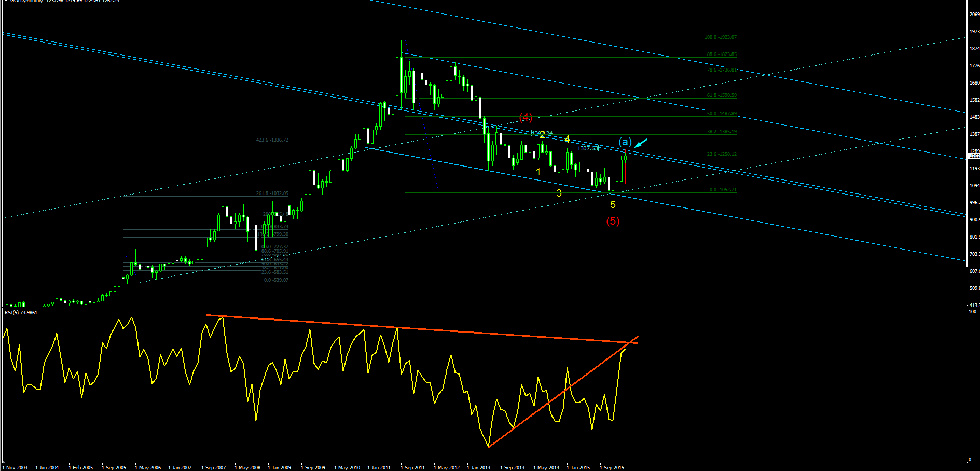
Task: Click the Fibonacci label 0.0 -539.07
Action: (276, 280)
